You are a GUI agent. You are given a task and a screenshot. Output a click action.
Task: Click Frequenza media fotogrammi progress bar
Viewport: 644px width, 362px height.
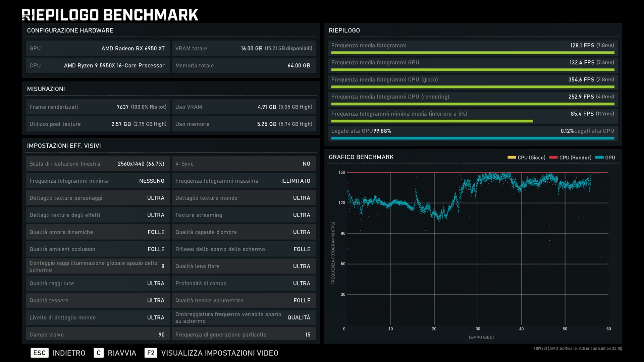473,53
